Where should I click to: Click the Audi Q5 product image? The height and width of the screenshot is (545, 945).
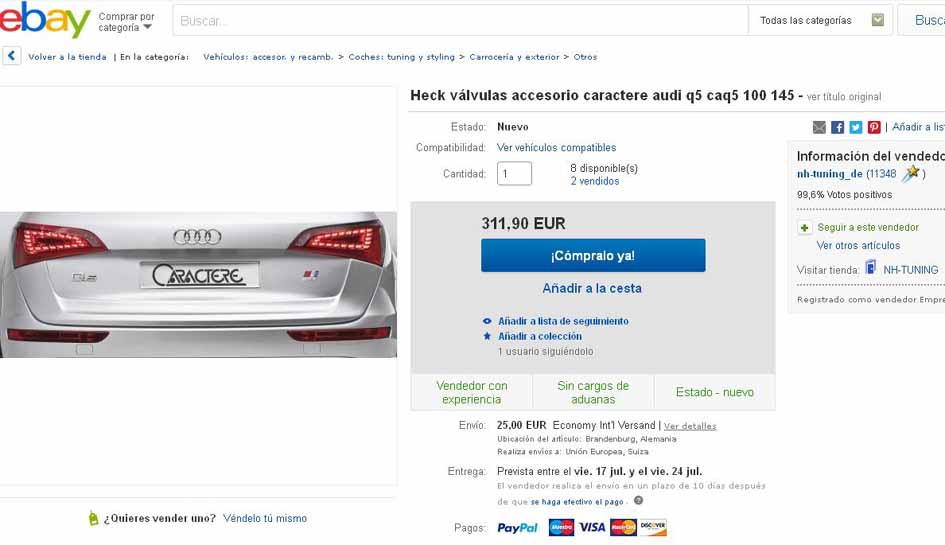[x=198, y=285]
